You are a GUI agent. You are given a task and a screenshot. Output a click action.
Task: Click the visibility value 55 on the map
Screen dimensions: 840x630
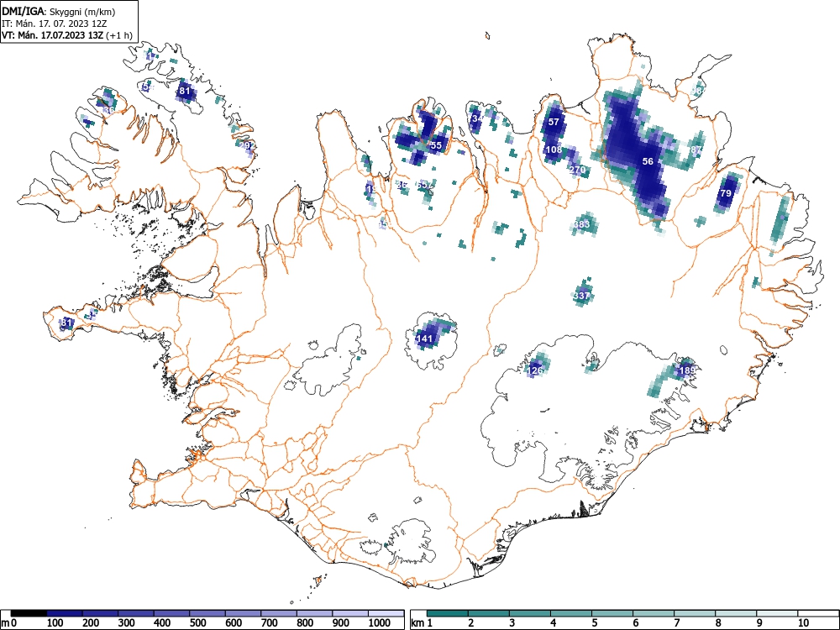click(436, 145)
